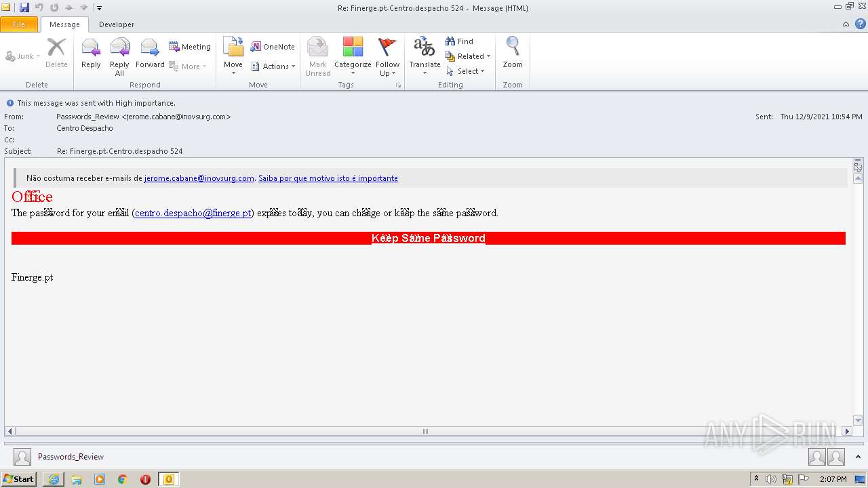Expand the More respond options
The image size is (868, 488).
(188, 66)
